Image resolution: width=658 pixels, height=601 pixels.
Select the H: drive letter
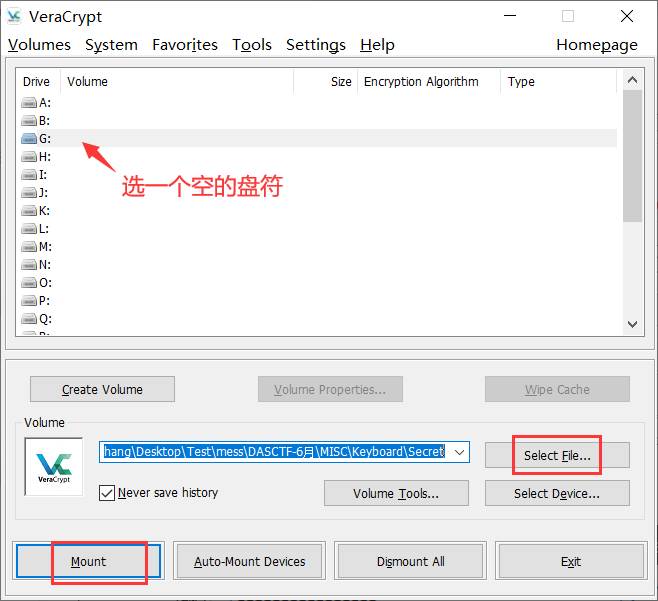pos(45,157)
